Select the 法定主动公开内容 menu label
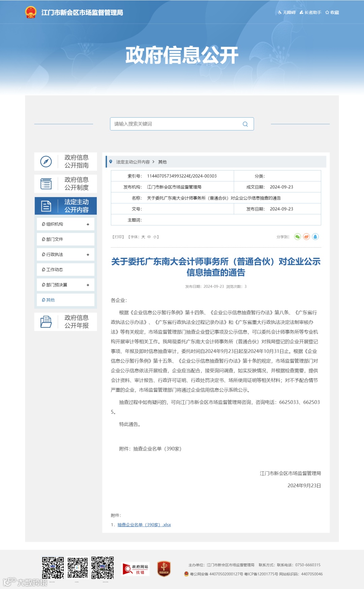Image resolution: width=364 pixels, height=589 pixels. (77, 206)
